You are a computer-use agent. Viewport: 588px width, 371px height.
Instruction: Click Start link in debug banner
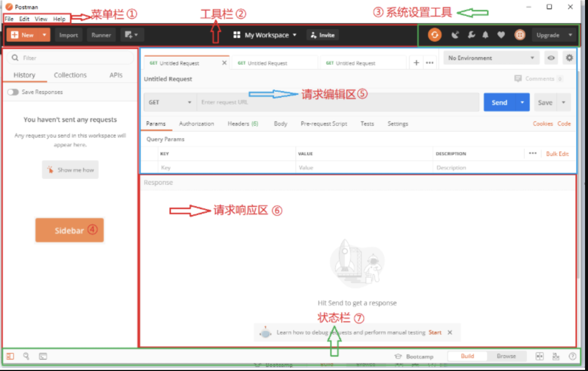pos(435,332)
